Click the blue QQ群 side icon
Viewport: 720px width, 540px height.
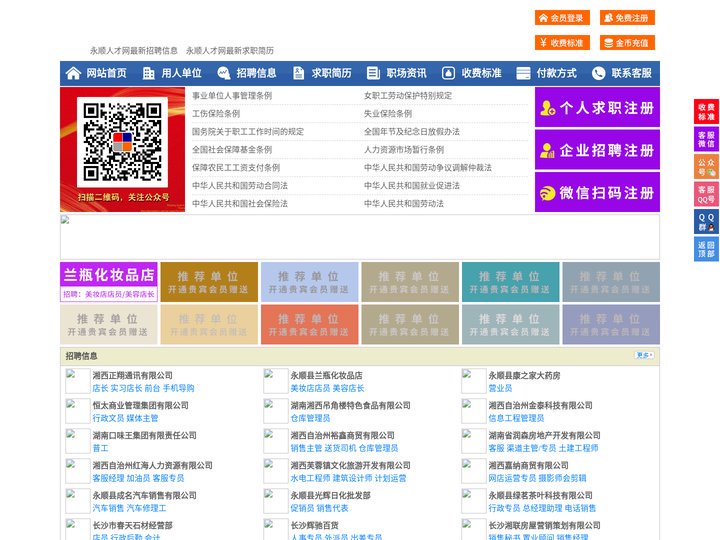706,222
